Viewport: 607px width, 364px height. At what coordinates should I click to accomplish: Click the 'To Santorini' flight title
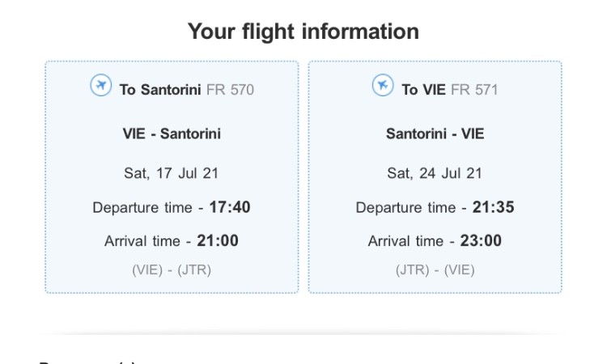(160, 90)
